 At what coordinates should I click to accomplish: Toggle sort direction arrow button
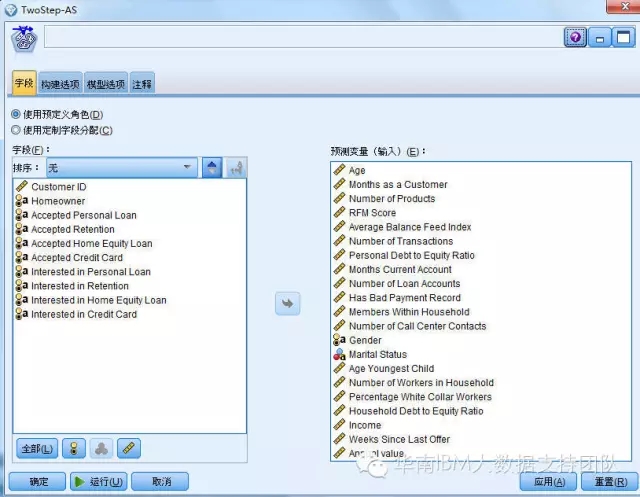tap(212, 168)
